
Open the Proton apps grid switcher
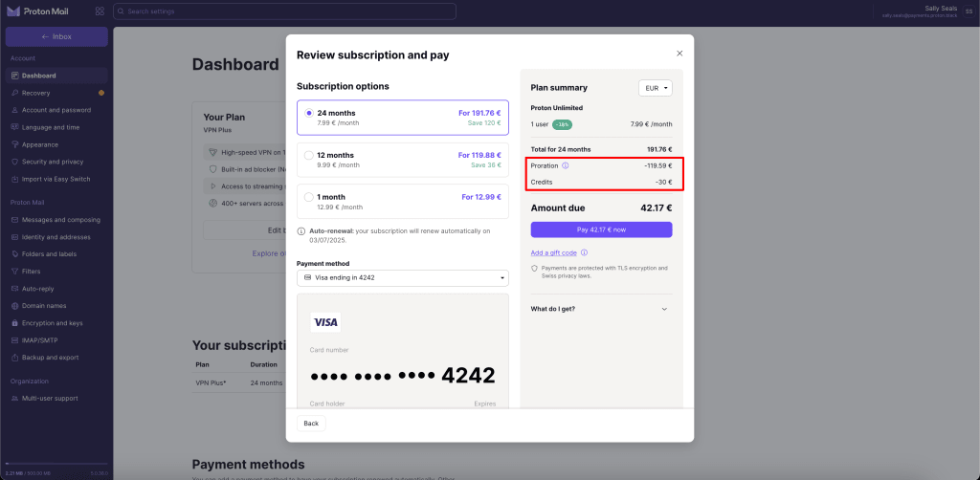coord(100,11)
